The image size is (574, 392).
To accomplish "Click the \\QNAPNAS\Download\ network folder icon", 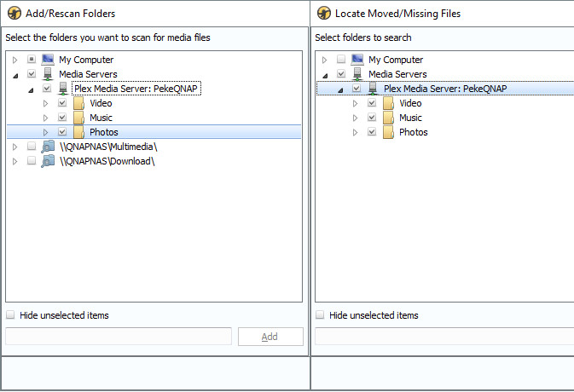I will tap(49, 161).
